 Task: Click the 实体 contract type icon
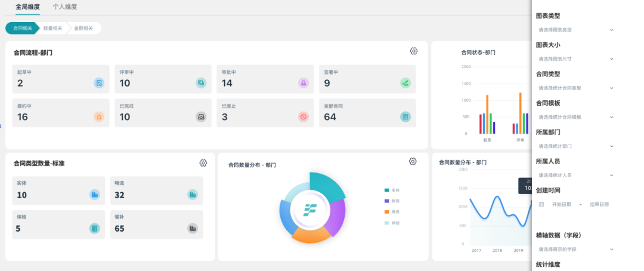point(94,195)
